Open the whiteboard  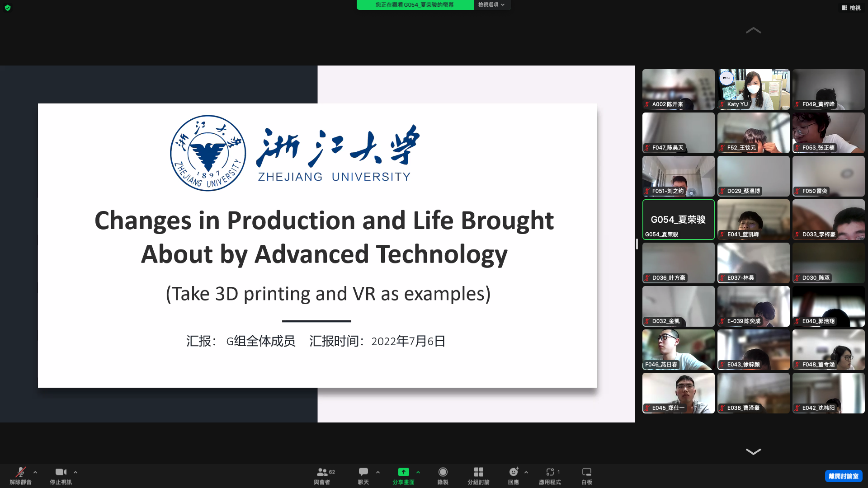click(586, 475)
